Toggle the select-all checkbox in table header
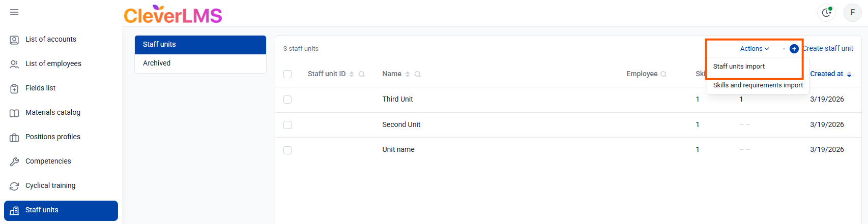Image resolution: width=868 pixels, height=224 pixels. tap(287, 74)
